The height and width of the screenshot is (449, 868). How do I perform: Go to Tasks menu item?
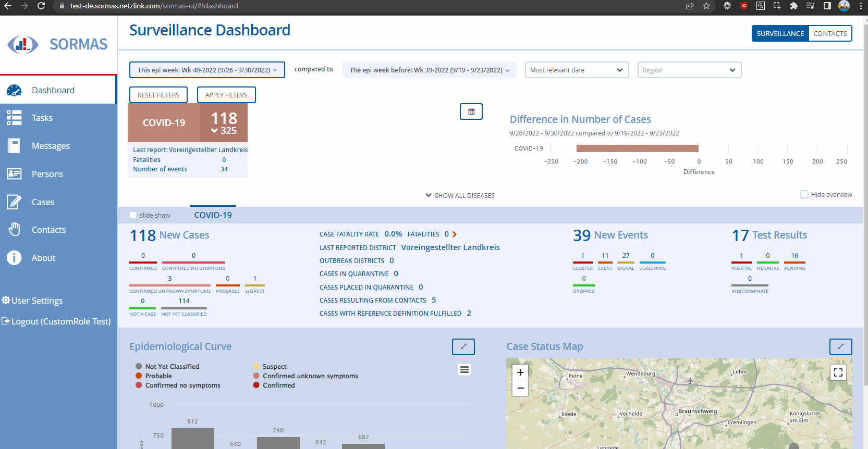pyautogui.click(x=58, y=118)
